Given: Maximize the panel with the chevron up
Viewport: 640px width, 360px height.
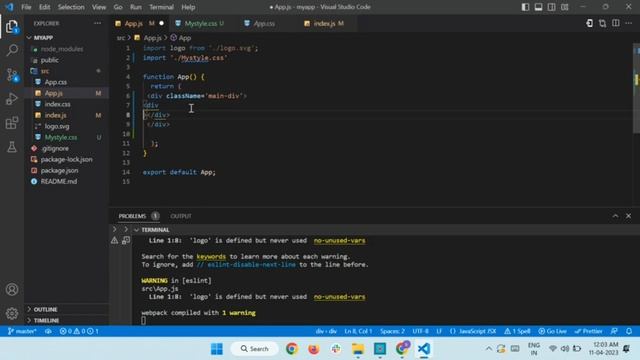Looking at the screenshot, I should coord(615,216).
